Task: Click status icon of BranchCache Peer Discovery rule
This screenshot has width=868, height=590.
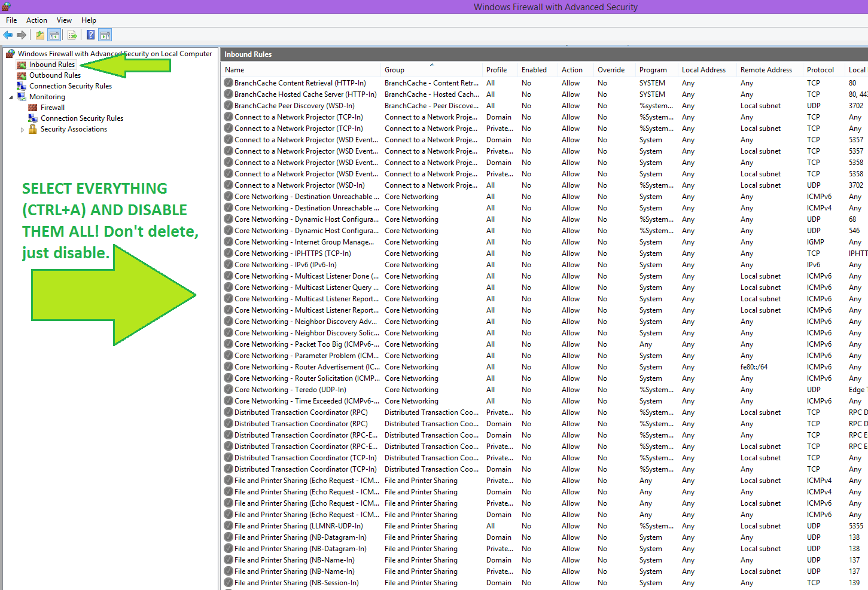Action: coord(229,106)
